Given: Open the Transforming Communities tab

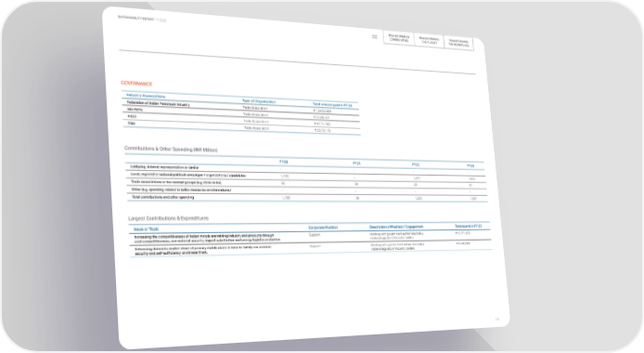Looking at the screenshot, I should click(398, 38).
